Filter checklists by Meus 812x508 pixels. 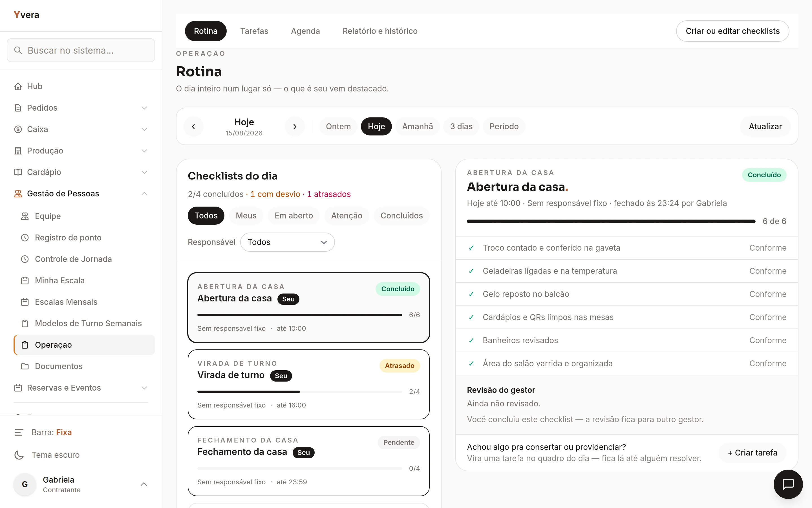tap(246, 216)
